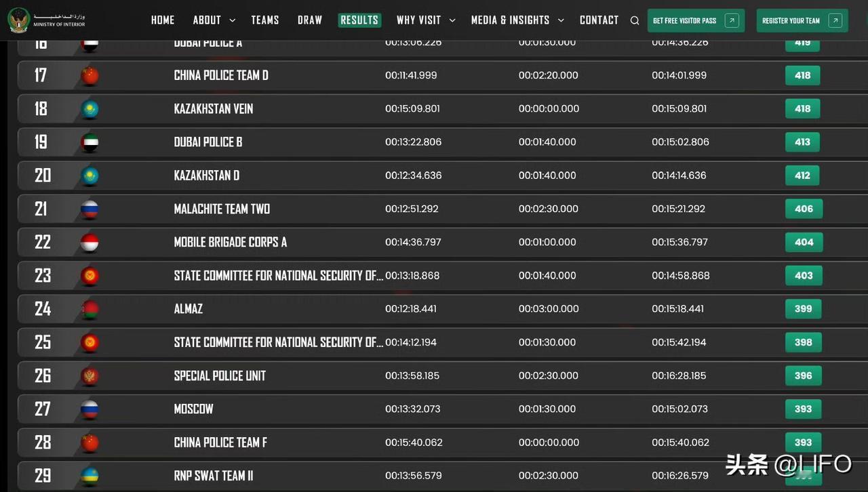Image resolution: width=868 pixels, height=492 pixels.
Task: Open the Media & Insights menu item
Action: coord(511,20)
